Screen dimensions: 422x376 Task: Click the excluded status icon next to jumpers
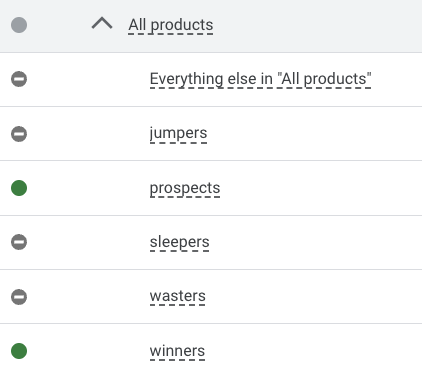point(19,134)
